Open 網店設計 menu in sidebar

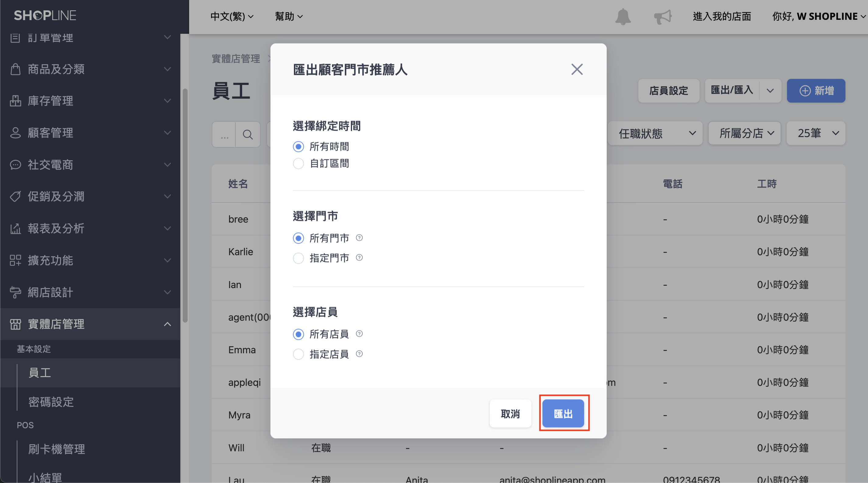tap(90, 292)
